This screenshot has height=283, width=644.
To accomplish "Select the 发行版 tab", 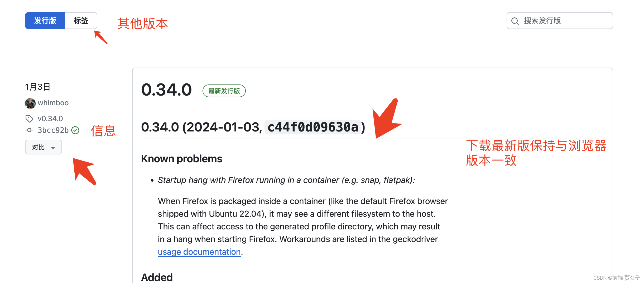I will [x=45, y=21].
